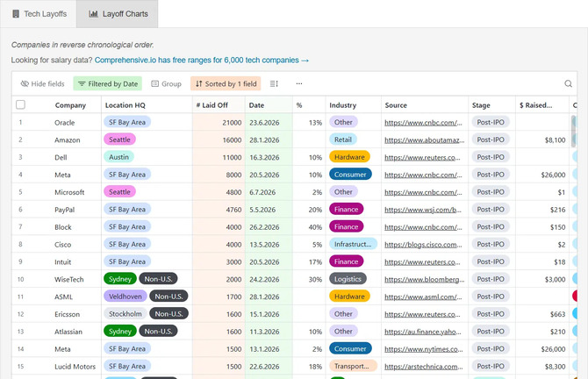Click the search magnifier icon
588x379 pixels.
point(568,83)
